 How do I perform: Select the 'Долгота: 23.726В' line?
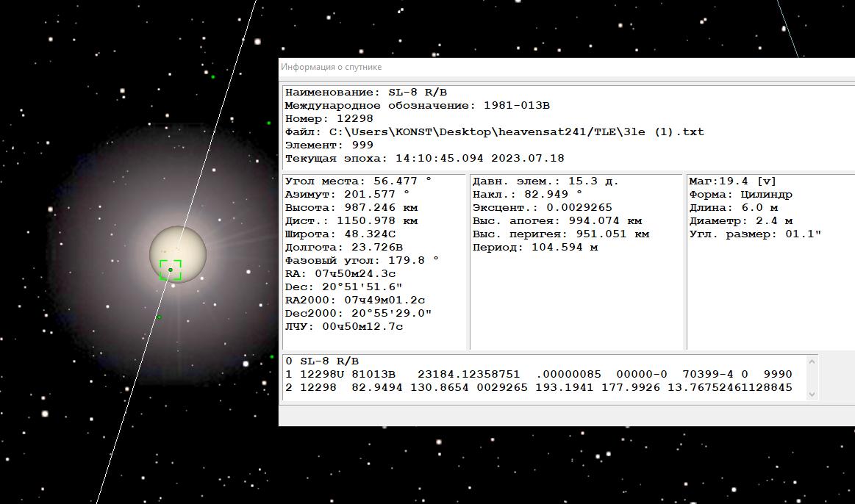click(343, 247)
